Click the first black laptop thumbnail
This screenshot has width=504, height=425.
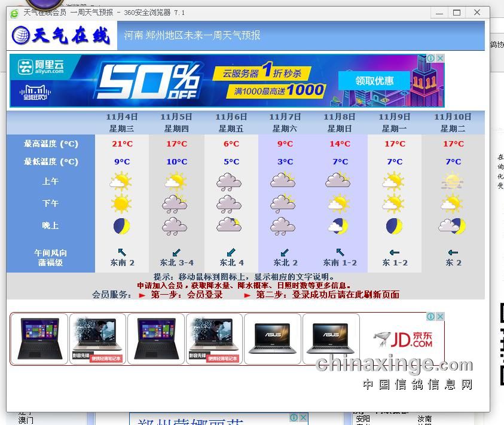click(39, 339)
